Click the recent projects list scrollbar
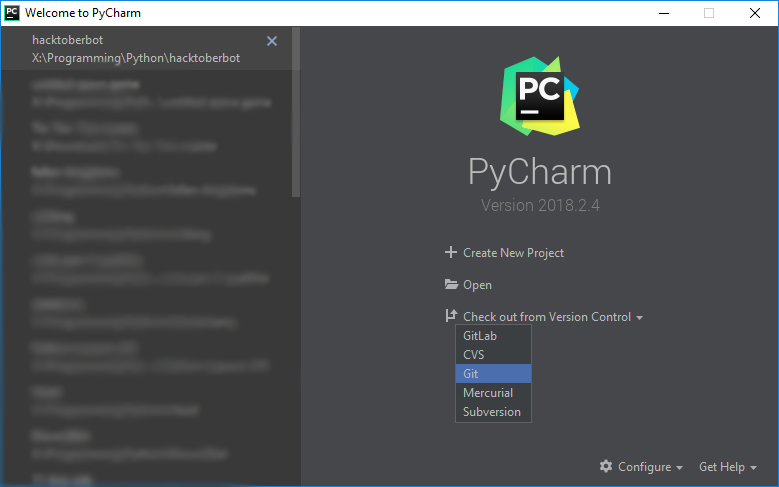The height and width of the screenshot is (487, 779). 296,112
